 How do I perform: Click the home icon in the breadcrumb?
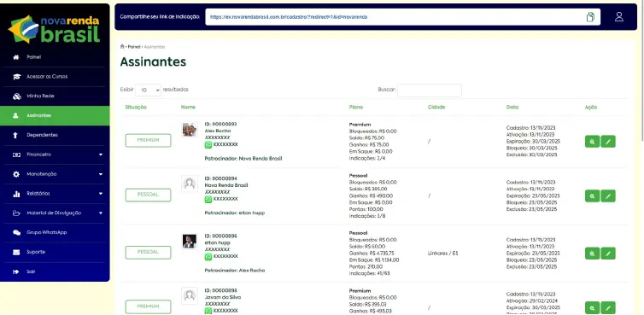122,46
